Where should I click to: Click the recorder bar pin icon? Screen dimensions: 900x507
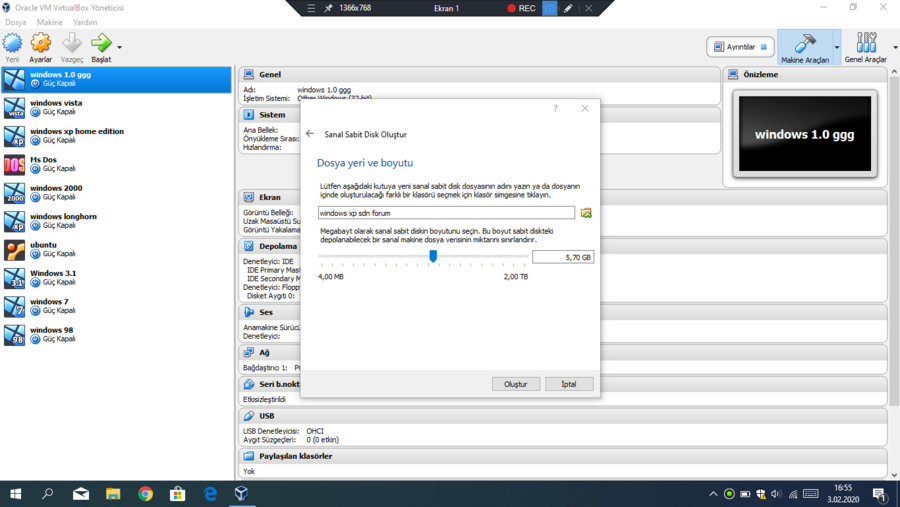pyautogui.click(x=328, y=8)
